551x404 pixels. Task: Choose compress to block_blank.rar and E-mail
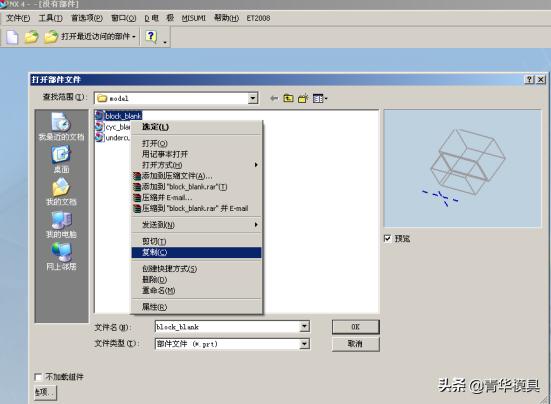[x=197, y=208]
